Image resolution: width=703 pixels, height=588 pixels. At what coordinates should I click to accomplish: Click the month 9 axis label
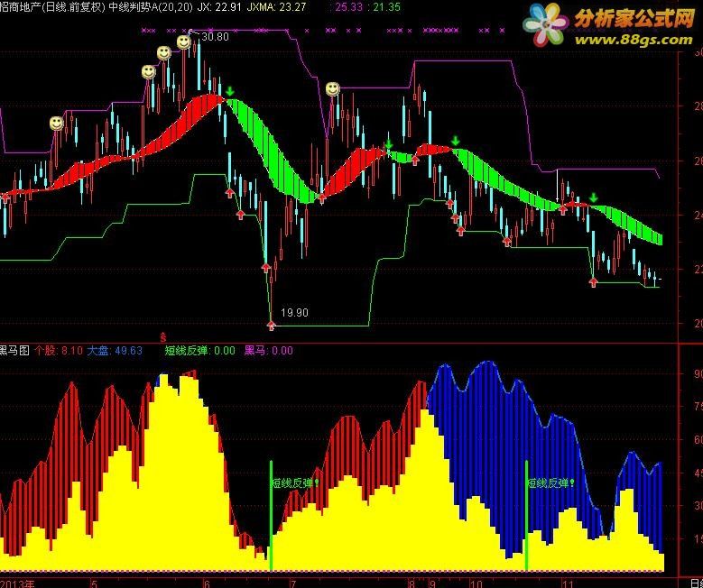point(432,583)
